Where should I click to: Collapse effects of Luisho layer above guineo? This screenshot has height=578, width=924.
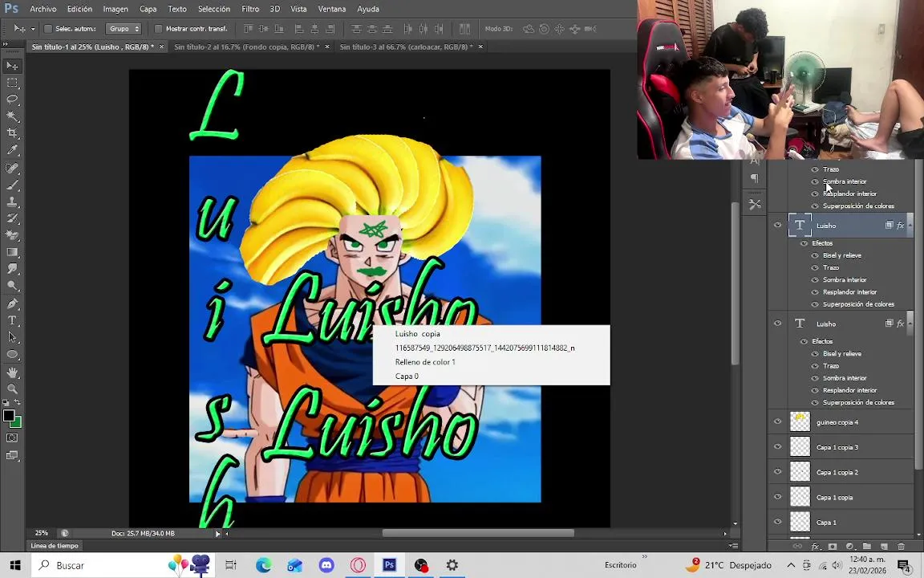[910, 324]
